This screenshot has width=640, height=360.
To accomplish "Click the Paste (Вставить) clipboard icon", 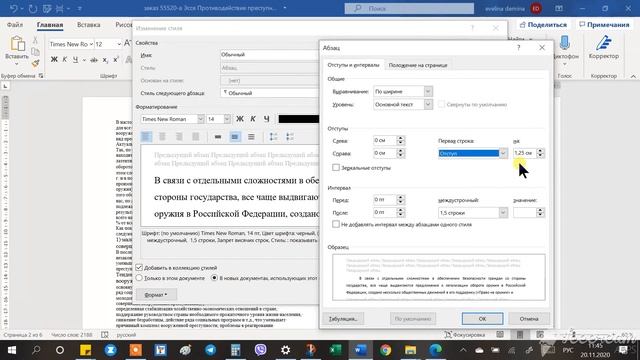I will pos(17,44).
